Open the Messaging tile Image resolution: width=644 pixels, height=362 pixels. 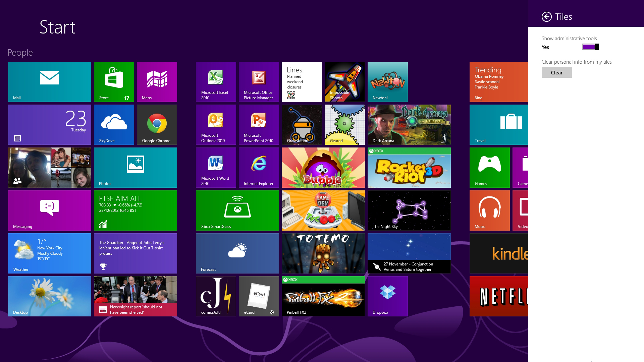click(x=50, y=210)
